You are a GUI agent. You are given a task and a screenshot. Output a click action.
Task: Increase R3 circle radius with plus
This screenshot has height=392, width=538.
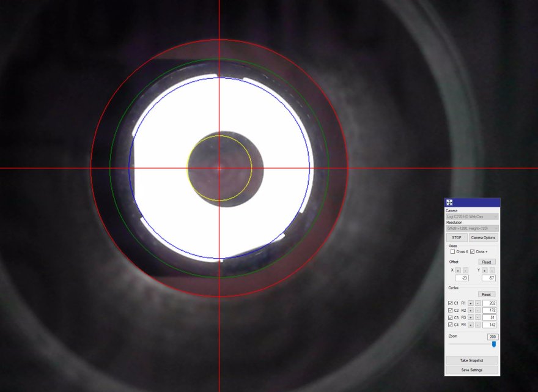coord(471,317)
